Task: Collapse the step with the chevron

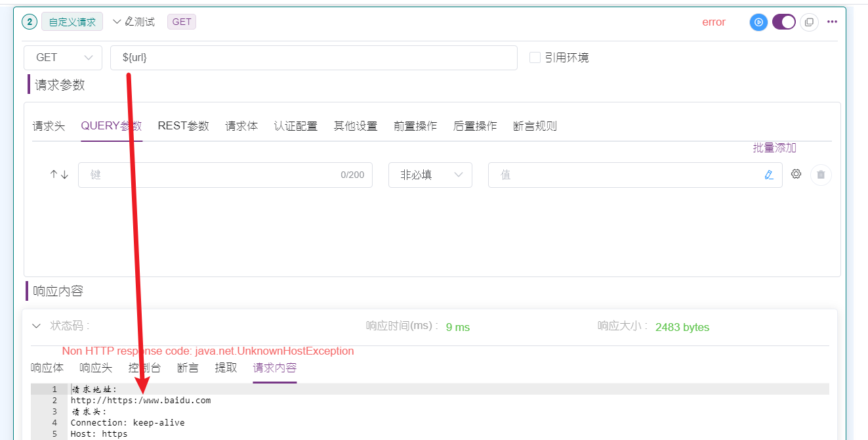Action: click(117, 22)
